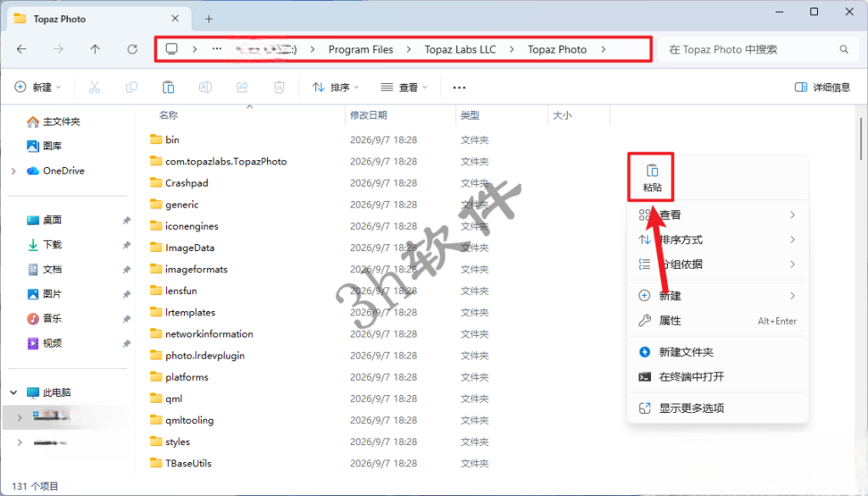The height and width of the screenshot is (496, 868).
Task: Go up one folder level
Action: pos(95,49)
